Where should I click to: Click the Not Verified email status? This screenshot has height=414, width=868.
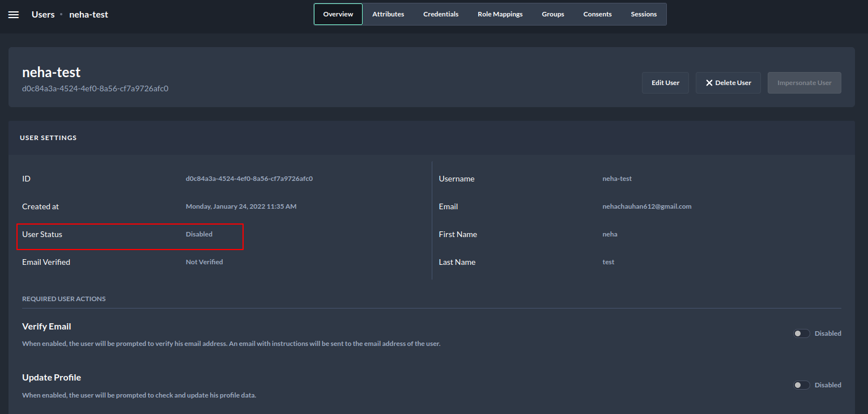click(204, 262)
